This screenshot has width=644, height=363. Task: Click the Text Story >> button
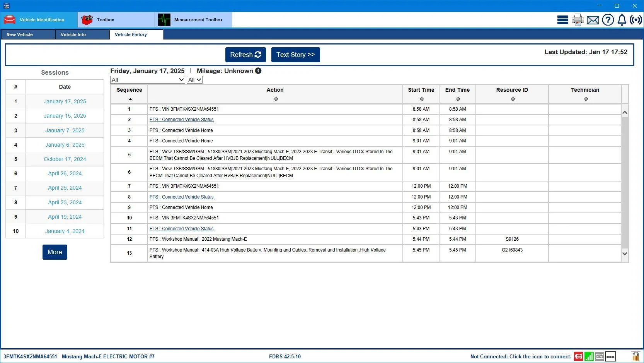coord(296,55)
